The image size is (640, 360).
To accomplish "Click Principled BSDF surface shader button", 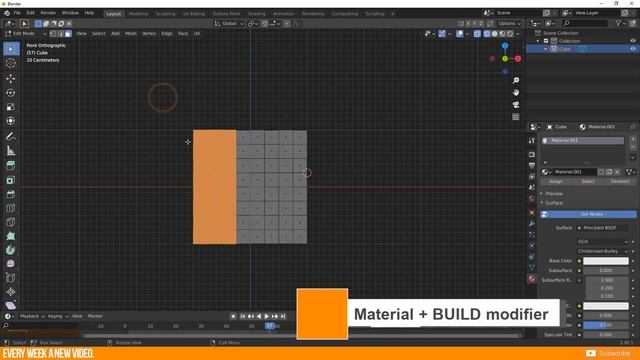I will pos(602,228).
